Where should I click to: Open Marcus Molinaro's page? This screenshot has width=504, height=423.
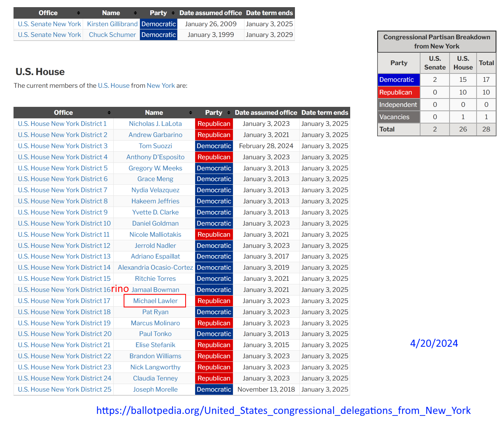coord(155,323)
